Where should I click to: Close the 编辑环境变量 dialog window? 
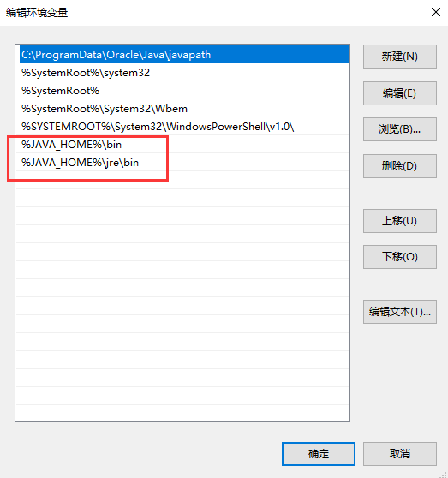click(x=436, y=12)
